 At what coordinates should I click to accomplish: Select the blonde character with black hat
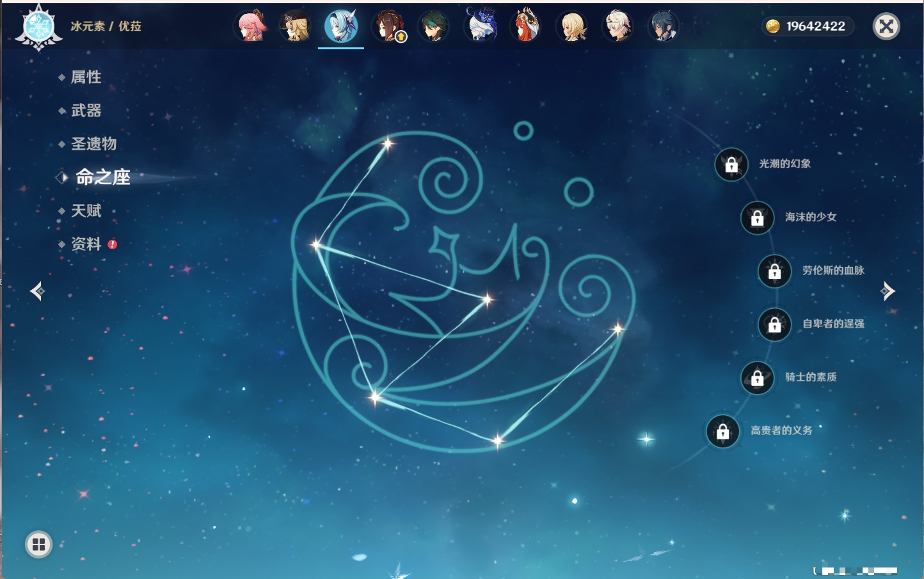pos(296,26)
